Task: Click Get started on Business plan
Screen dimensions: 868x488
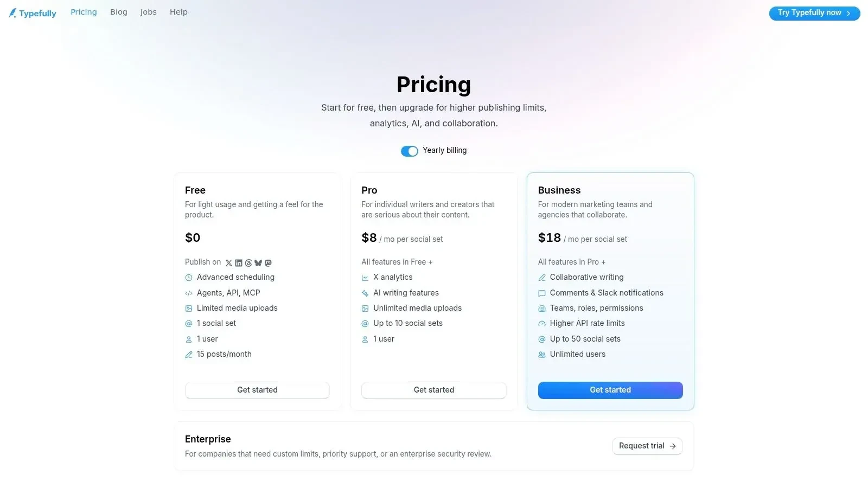Action: (610, 390)
